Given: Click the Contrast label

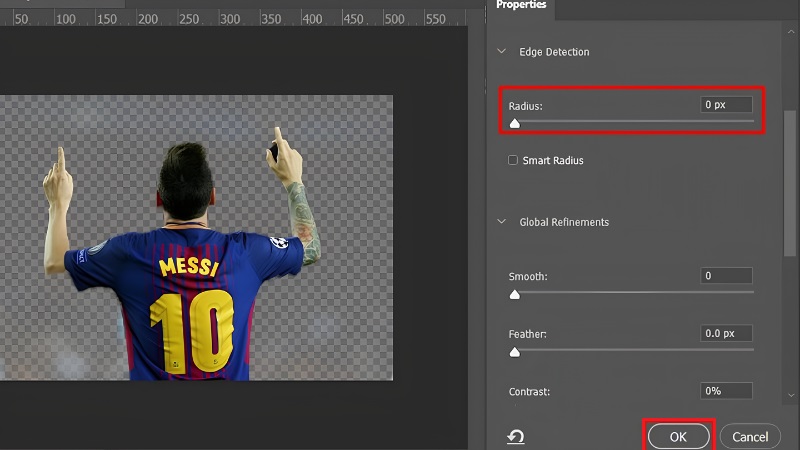Looking at the screenshot, I should click(x=529, y=391).
